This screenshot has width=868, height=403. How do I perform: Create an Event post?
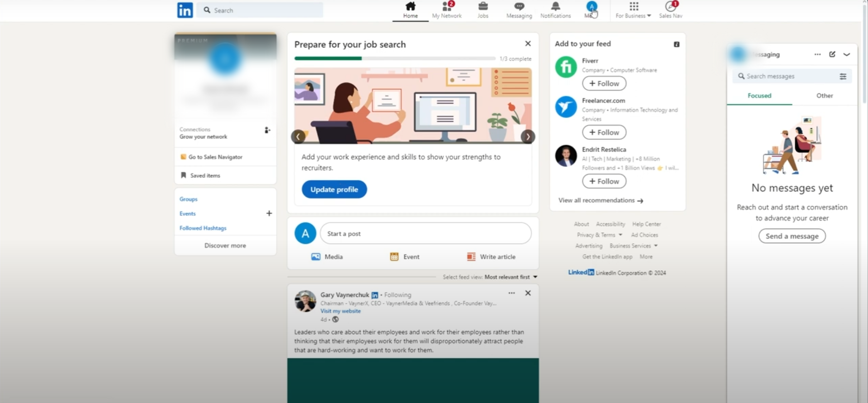click(x=405, y=257)
